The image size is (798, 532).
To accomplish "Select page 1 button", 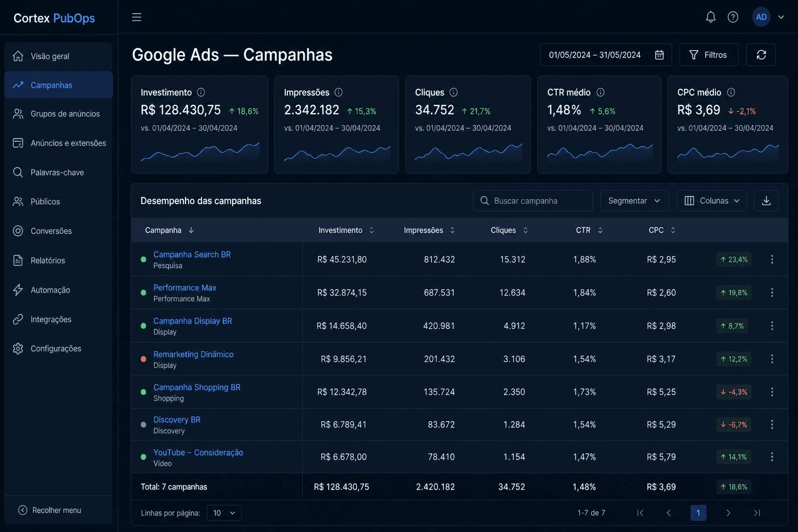I will (698, 513).
